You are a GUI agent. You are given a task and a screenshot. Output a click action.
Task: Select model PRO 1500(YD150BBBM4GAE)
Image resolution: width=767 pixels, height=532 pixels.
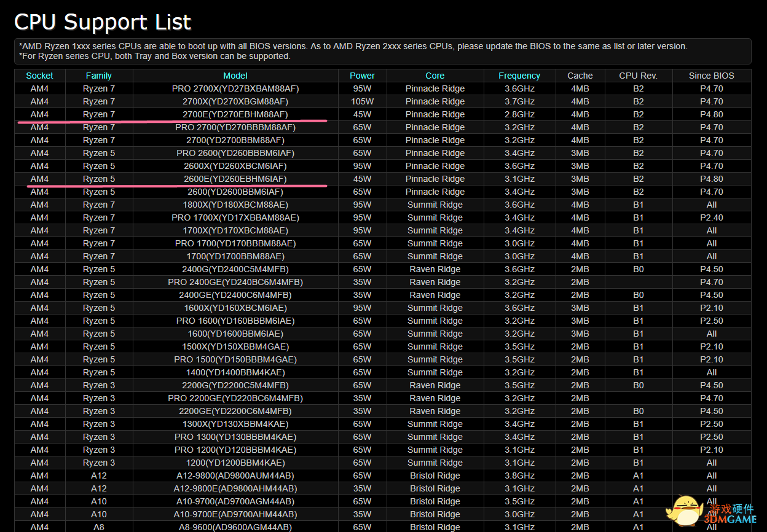[x=235, y=359]
